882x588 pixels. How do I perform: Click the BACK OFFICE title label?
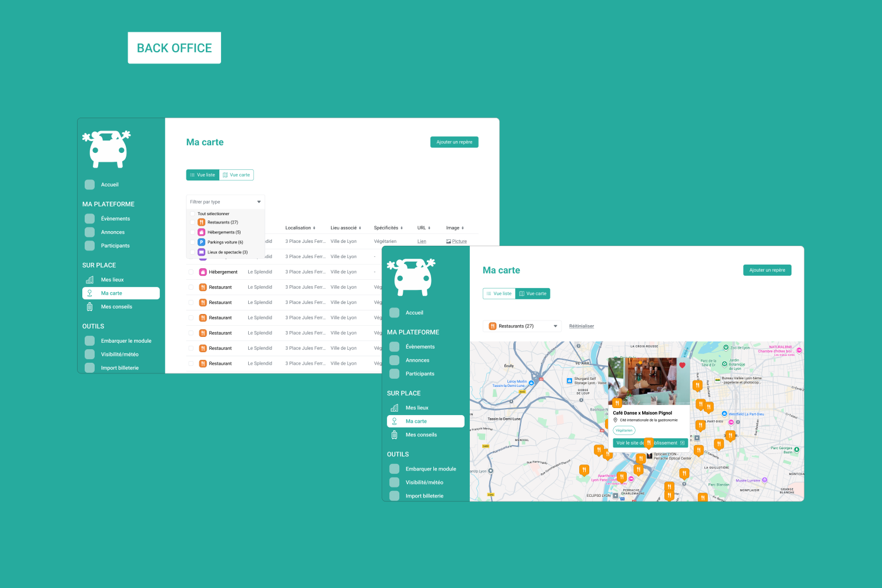[175, 48]
